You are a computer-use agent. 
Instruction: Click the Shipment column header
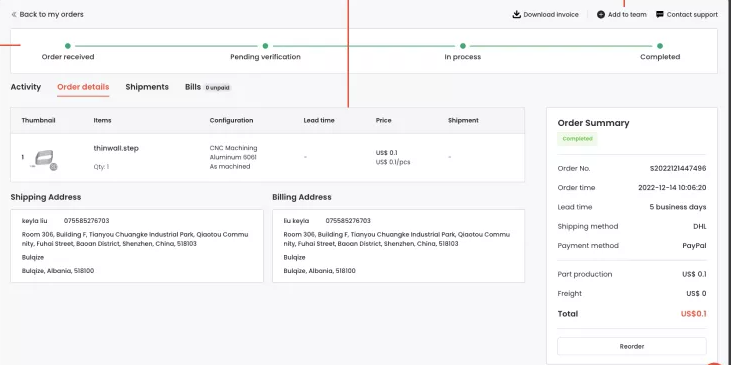(x=463, y=120)
